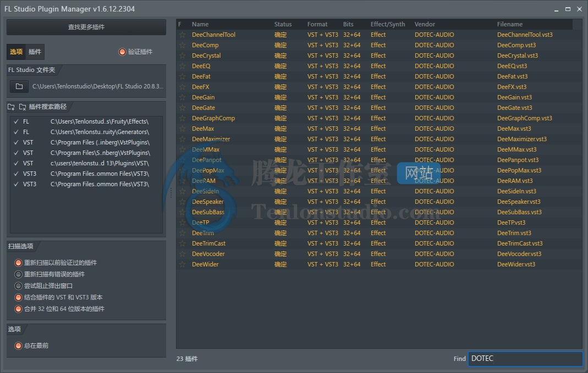588x373 pixels.
Task: Click the find more plugins button
Action: click(86, 27)
